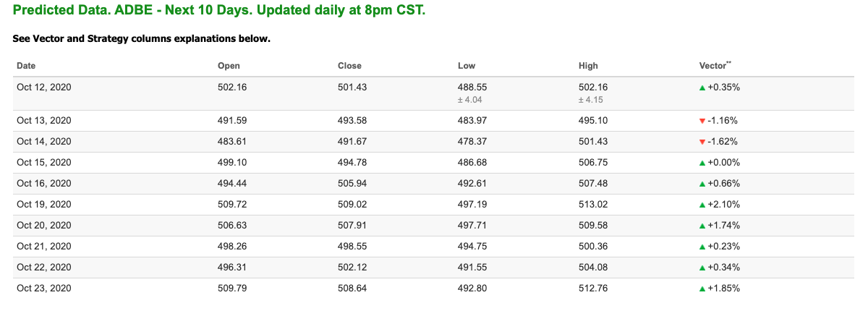This screenshot has height=316, width=868.
Task: Click green arrow beside +0.00% vector
Action: (702, 163)
